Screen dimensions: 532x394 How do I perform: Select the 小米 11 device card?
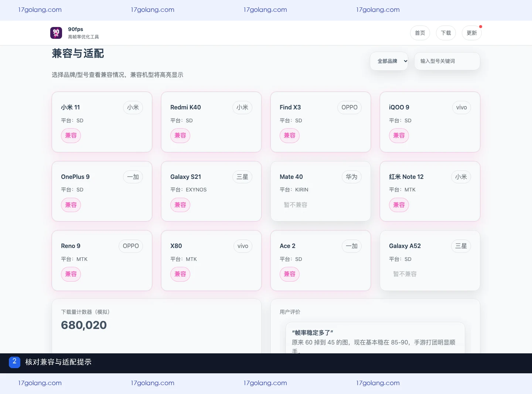(x=102, y=122)
